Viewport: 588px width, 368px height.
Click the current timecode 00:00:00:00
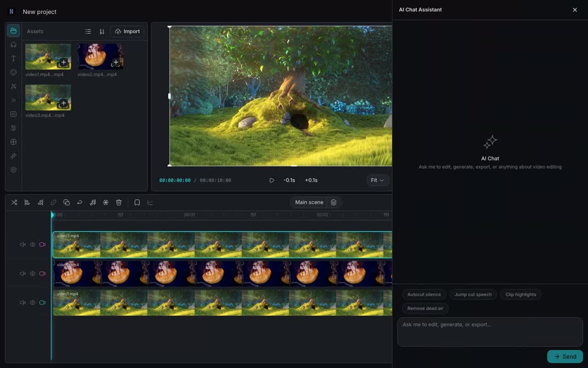(175, 180)
